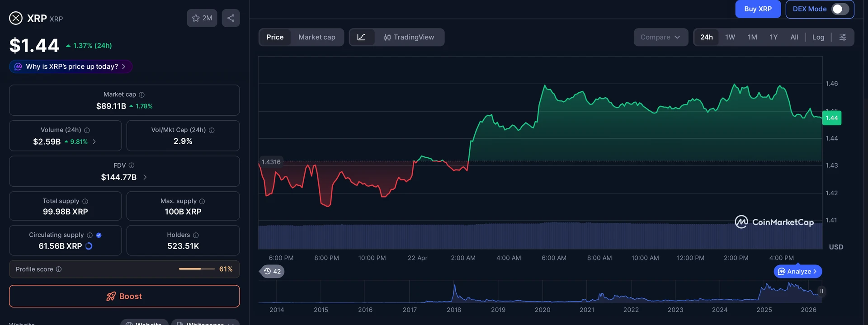The height and width of the screenshot is (325, 868).
Task: Click circulating supply progress ring icon
Action: 89,246
